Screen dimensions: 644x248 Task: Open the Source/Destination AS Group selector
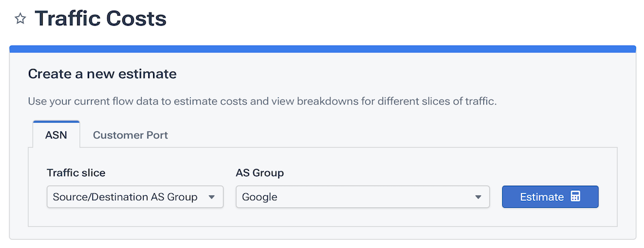tap(135, 197)
